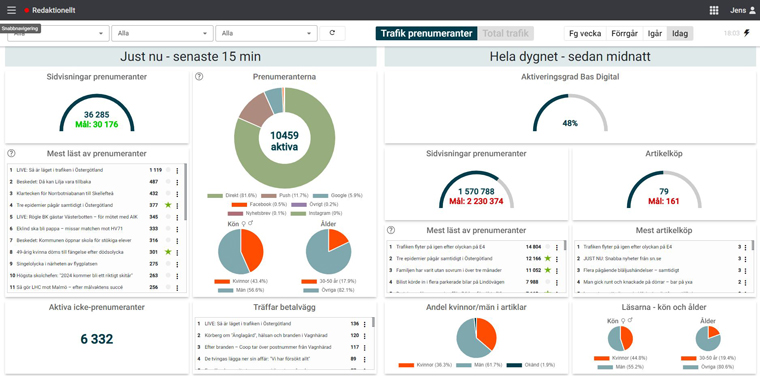Select the Förrgår time range
The image size is (760, 376).
(624, 33)
